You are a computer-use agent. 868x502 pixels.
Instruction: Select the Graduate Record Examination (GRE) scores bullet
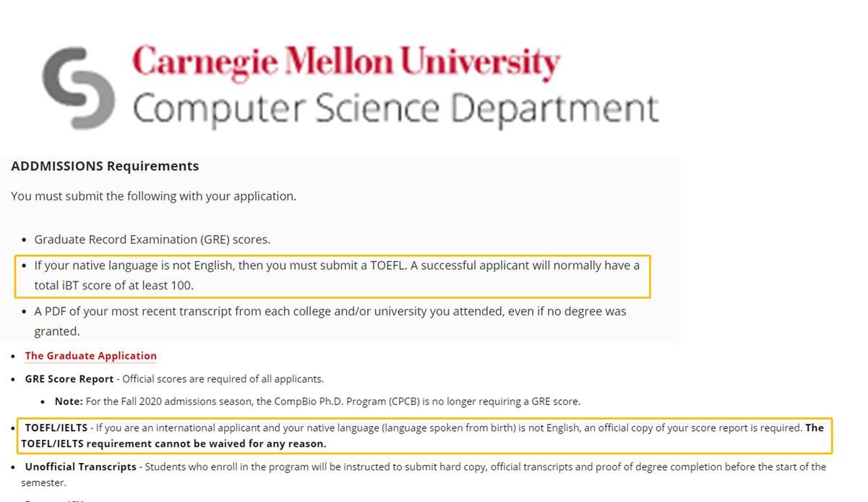(152, 239)
